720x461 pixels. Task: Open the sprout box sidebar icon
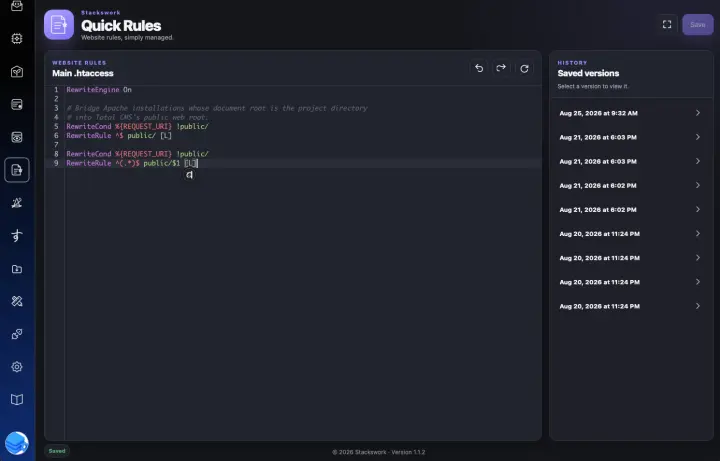tap(17, 72)
